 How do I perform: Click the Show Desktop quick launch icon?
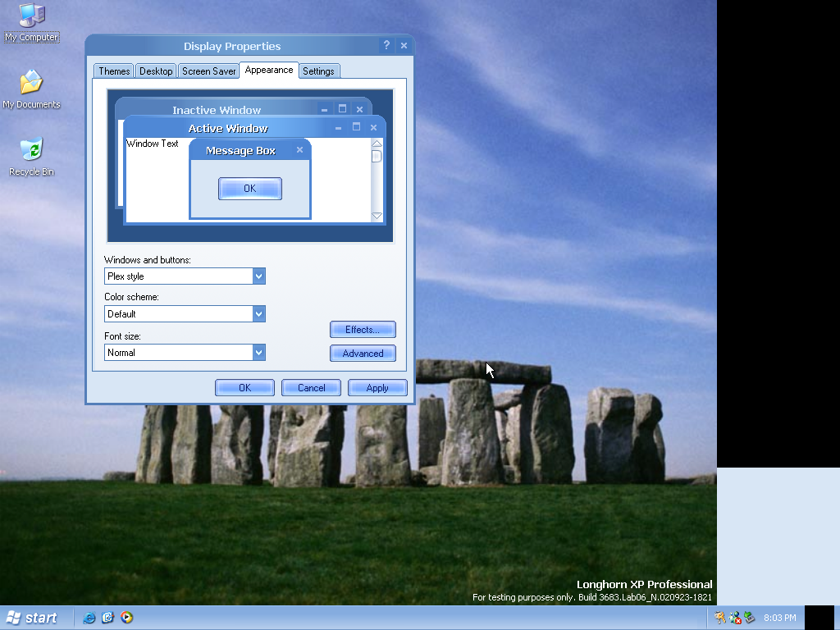tap(107, 618)
